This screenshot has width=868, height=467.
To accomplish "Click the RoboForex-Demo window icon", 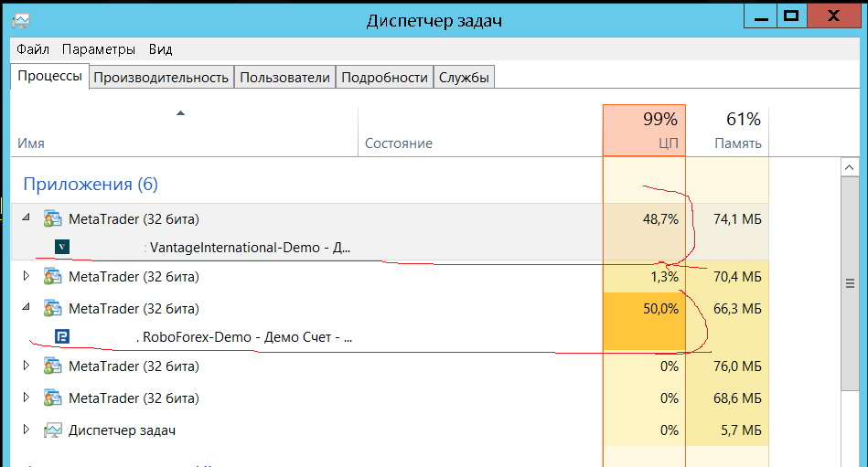I will pos(62,336).
